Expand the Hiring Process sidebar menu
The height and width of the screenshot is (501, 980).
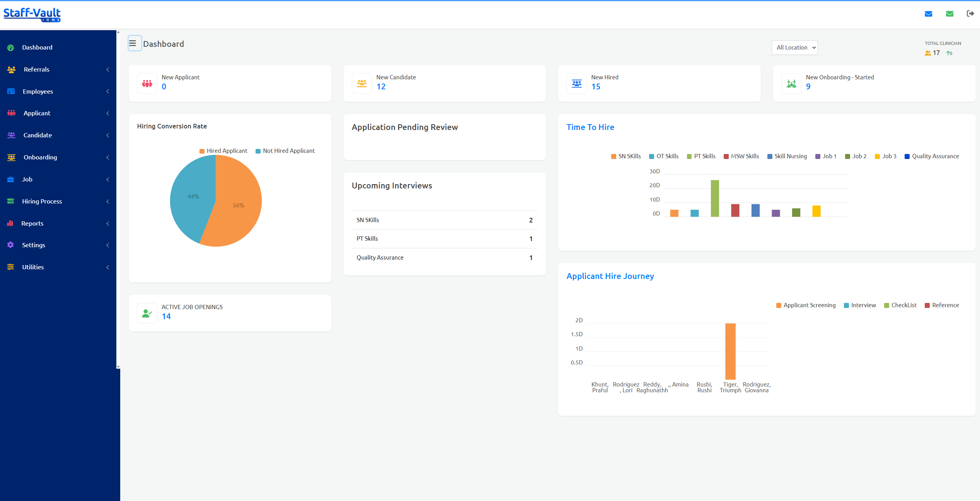tap(58, 201)
